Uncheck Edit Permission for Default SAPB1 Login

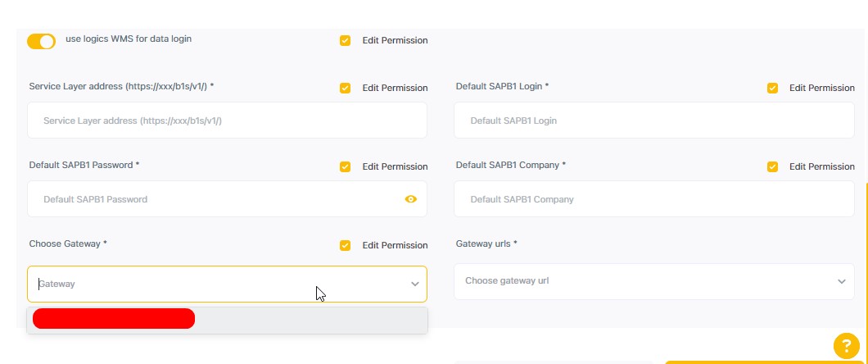[772, 88]
